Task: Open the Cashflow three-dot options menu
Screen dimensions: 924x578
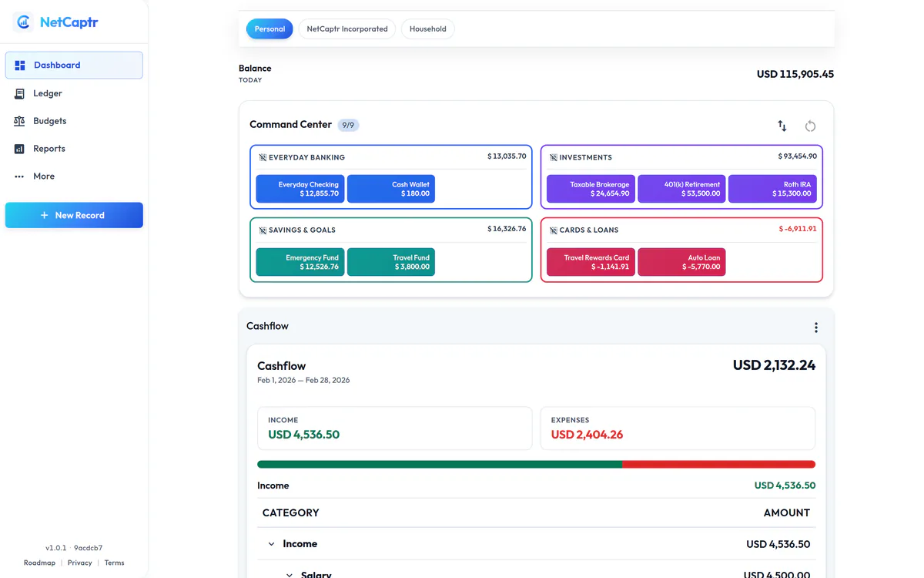Action: (x=816, y=328)
